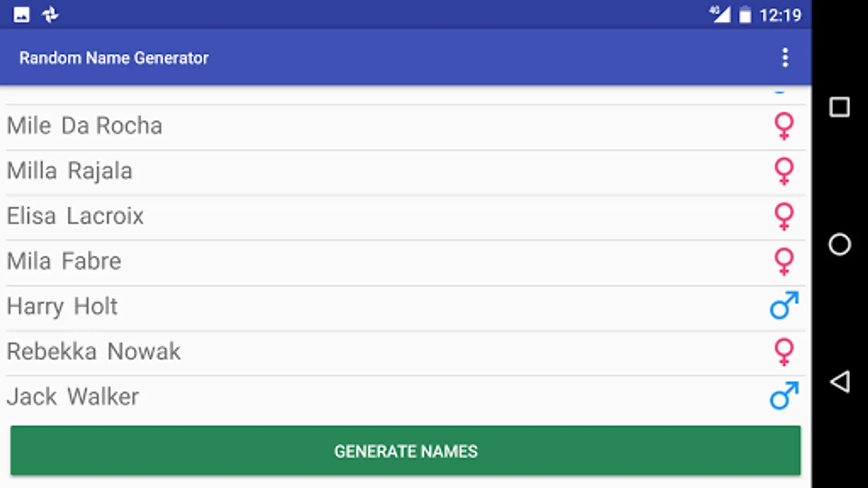Tap the male gender icon next to Jack Walker
The height and width of the screenshot is (488, 868).
(783, 396)
